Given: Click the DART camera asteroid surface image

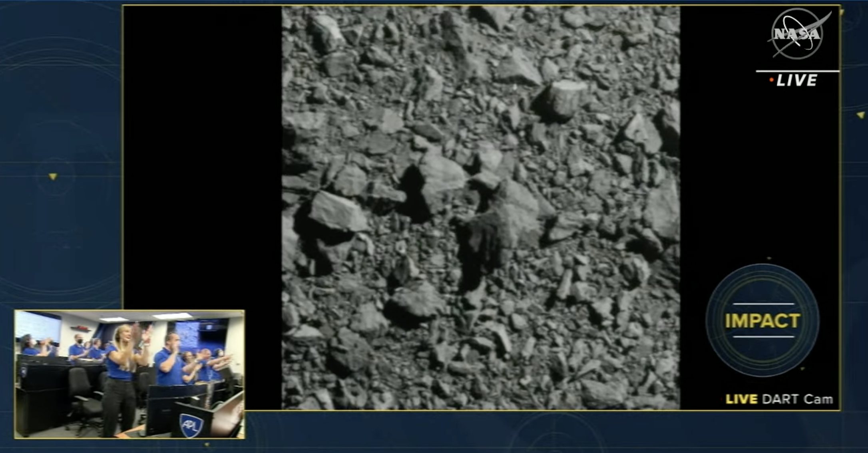Looking at the screenshot, I should pos(480,207).
